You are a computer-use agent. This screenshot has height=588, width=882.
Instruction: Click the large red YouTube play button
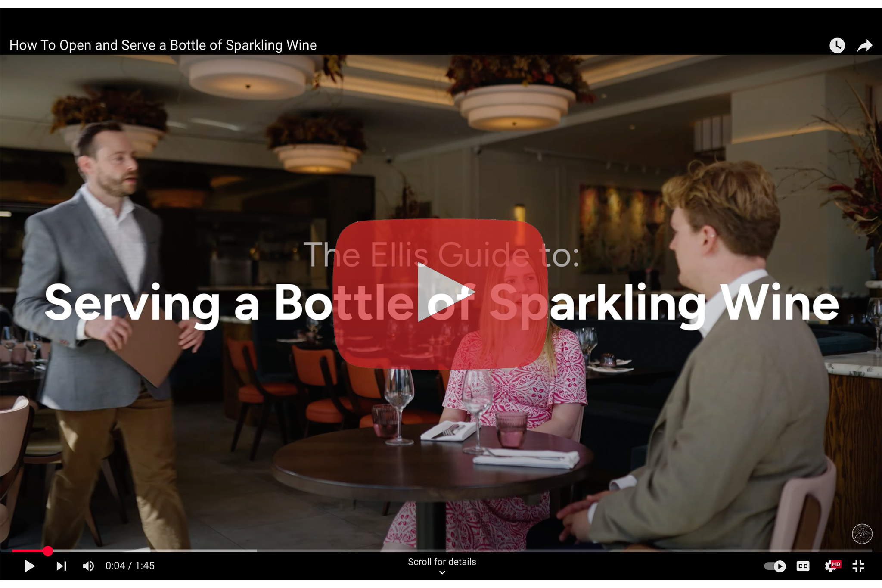(x=440, y=294)
